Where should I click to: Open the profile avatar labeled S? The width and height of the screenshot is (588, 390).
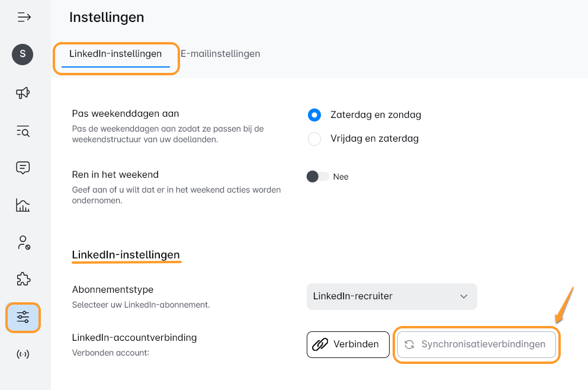pyautogui.click(x=23, y=54)
